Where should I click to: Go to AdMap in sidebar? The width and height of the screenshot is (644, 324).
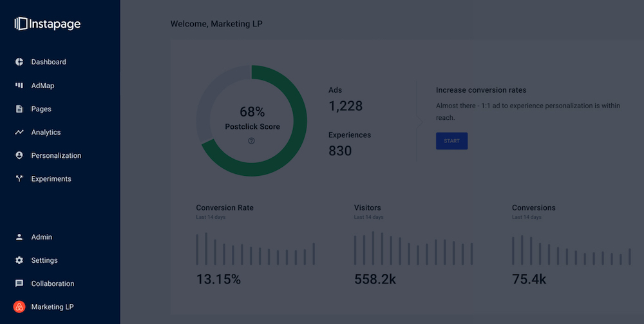[43, 86]
